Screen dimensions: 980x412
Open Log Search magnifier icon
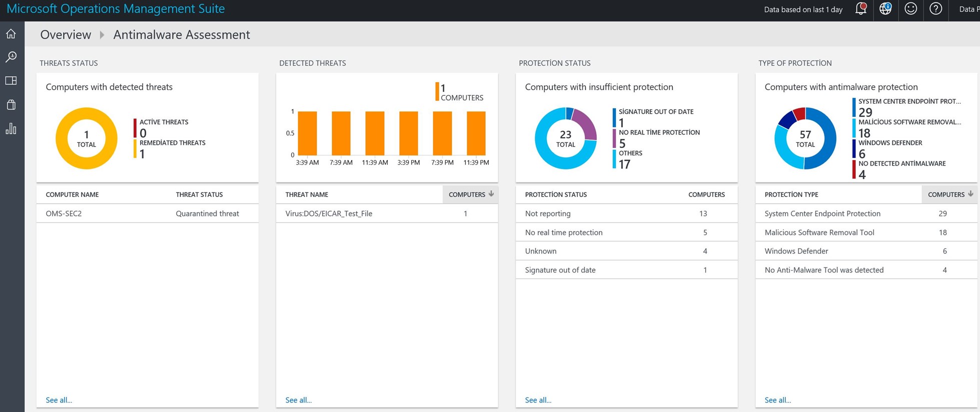coord(11,57)
